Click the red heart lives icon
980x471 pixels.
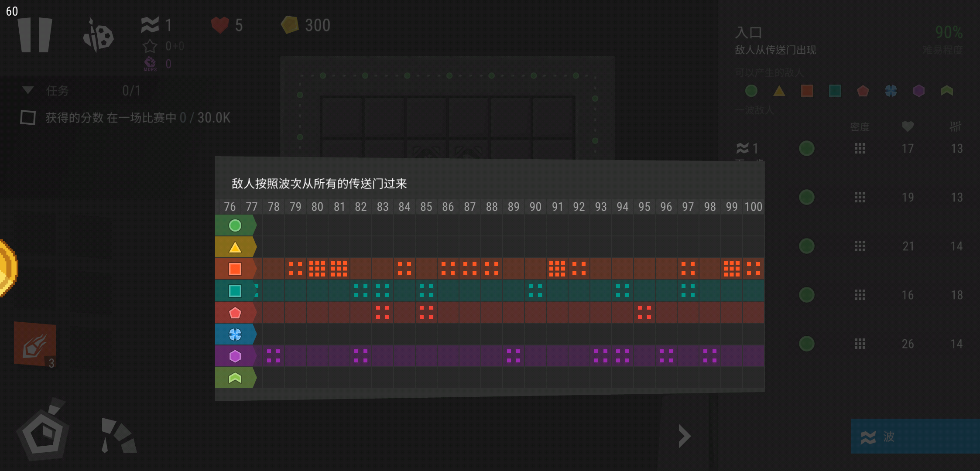220,25
